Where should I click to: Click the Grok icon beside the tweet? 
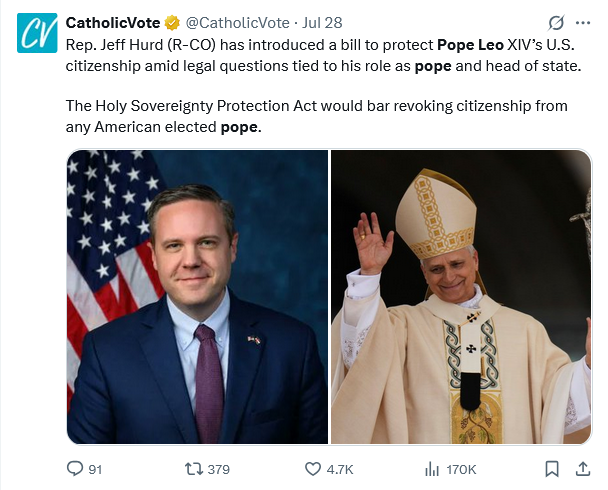556,22
